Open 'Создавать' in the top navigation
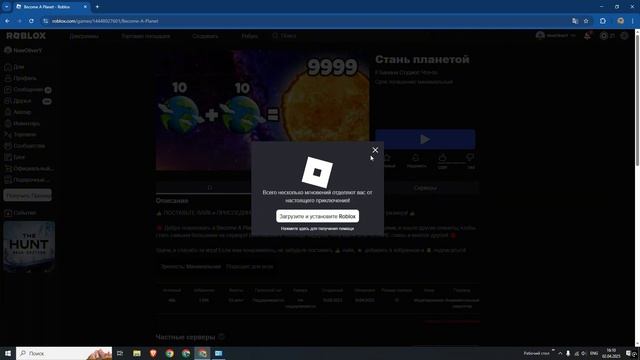 click(x=205, y=36)
